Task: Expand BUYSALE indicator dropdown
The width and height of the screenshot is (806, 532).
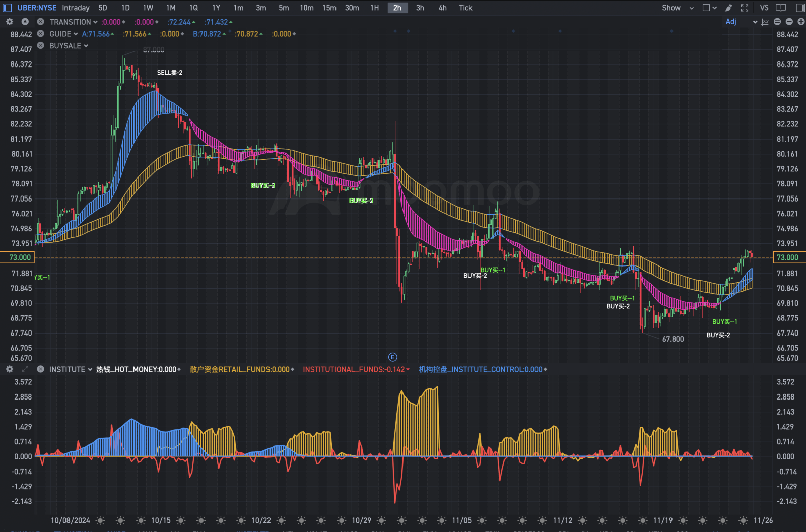Action: pyautogui.click(x=86, y=45)
